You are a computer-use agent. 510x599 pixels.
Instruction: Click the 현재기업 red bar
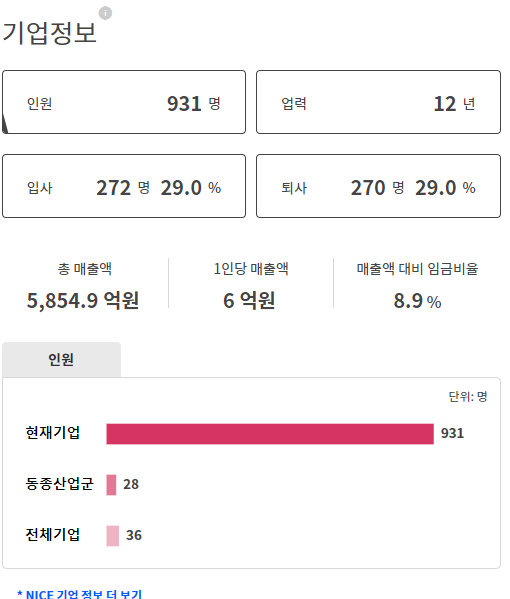270,434
